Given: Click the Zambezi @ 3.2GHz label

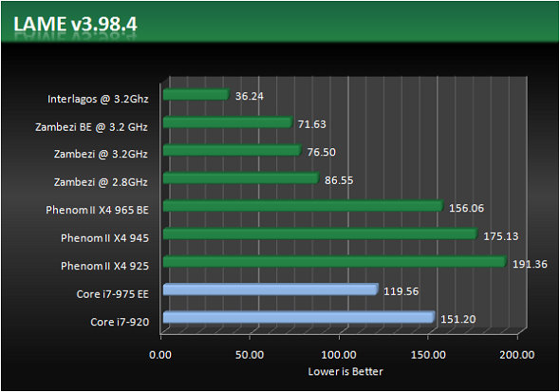Looking at the screenshot, I should pyautogui.click(x=101, y=154).
